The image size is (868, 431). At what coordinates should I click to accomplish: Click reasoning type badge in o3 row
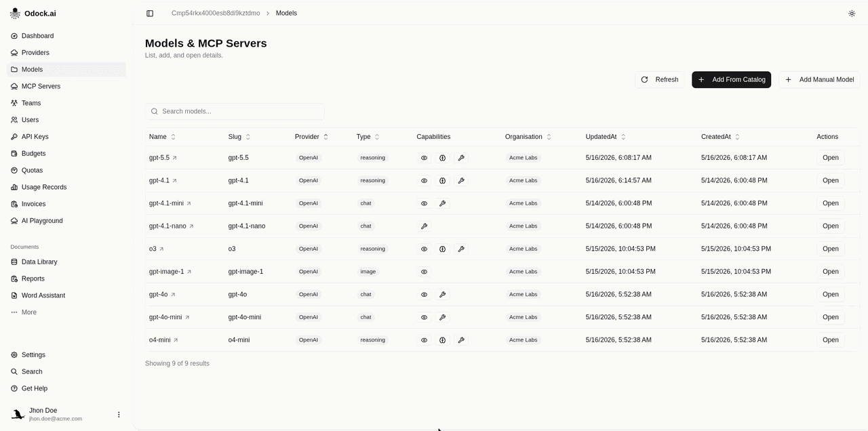click(373, 249)
